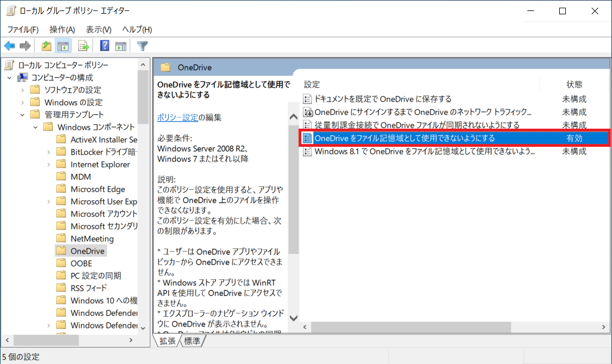Click the settings list's scroll right arrow
Image resolution: width=612 pixels, height=364 pixels.
tap(603, 327)
